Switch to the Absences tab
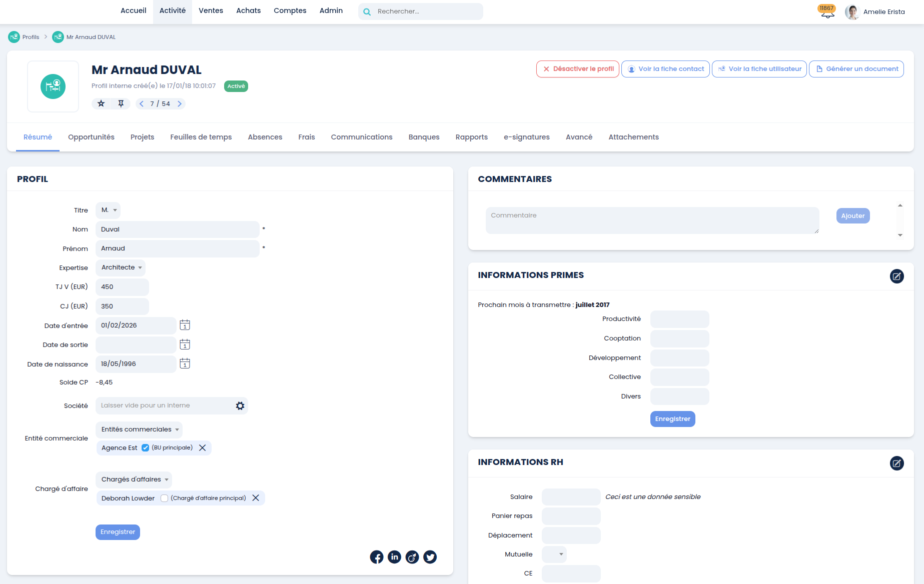 tap(265, 137)
